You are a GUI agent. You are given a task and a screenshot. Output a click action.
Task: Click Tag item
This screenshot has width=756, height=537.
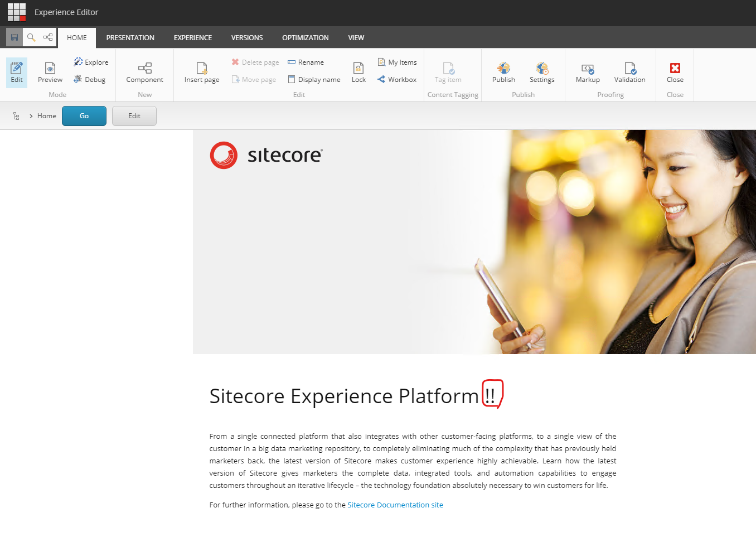[x=448, y=72]
